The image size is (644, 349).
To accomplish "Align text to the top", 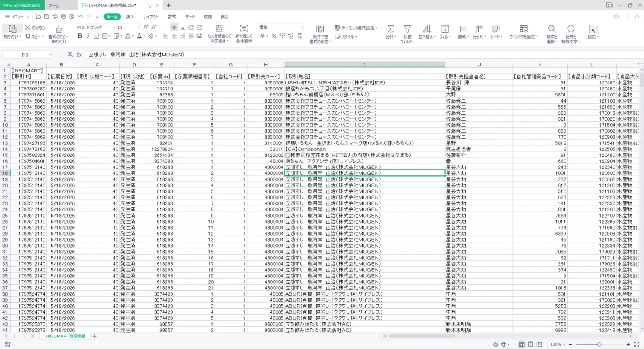I will pyautogui.click(x=166, y=27).
